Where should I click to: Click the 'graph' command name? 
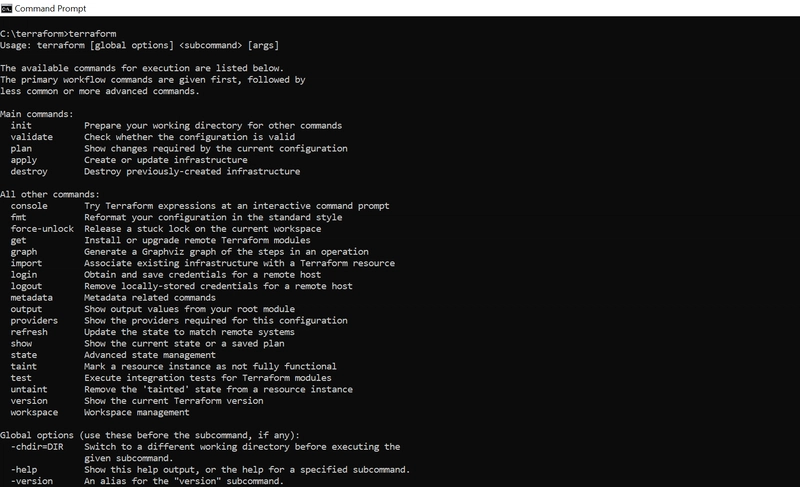tap(23, 252)
